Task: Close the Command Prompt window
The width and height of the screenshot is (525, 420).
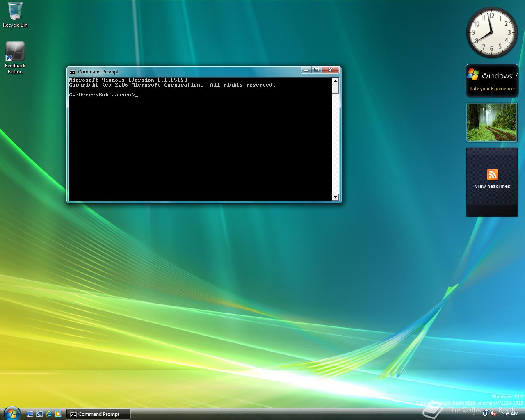Action: [x=331, y=70]
